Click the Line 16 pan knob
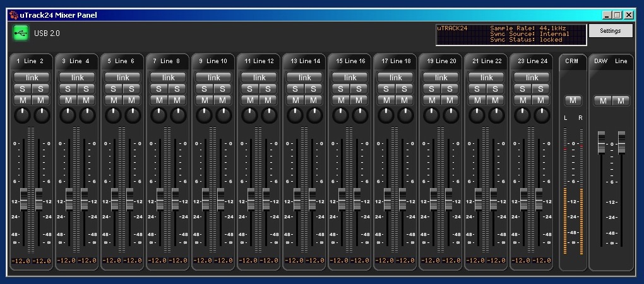644x284 pixels. click(x=360, y=115)
